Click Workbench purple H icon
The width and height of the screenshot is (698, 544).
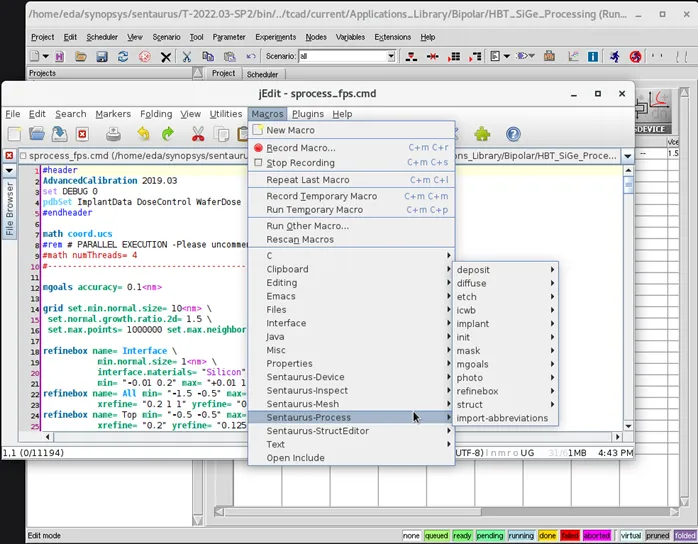pos(59,57)
